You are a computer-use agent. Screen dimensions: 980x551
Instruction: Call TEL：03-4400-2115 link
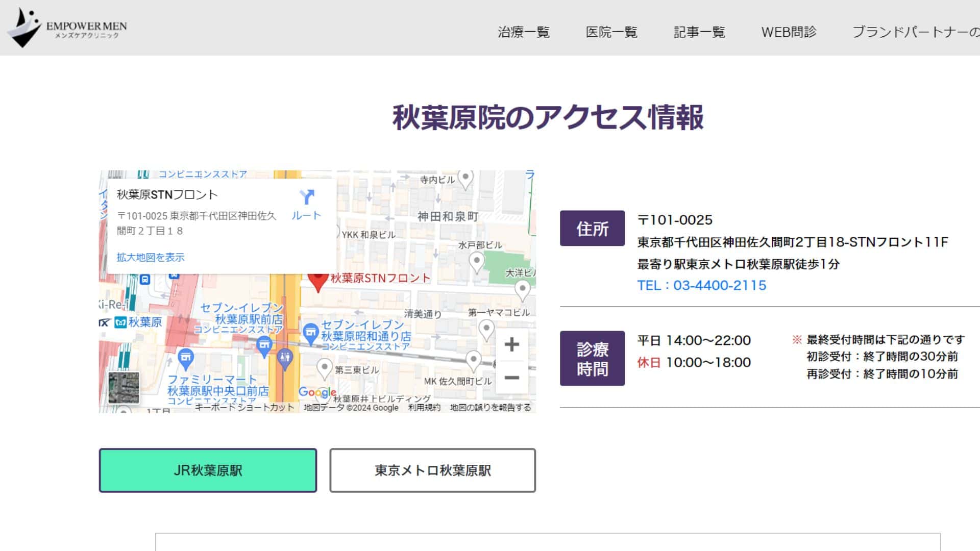click(702, 285)
